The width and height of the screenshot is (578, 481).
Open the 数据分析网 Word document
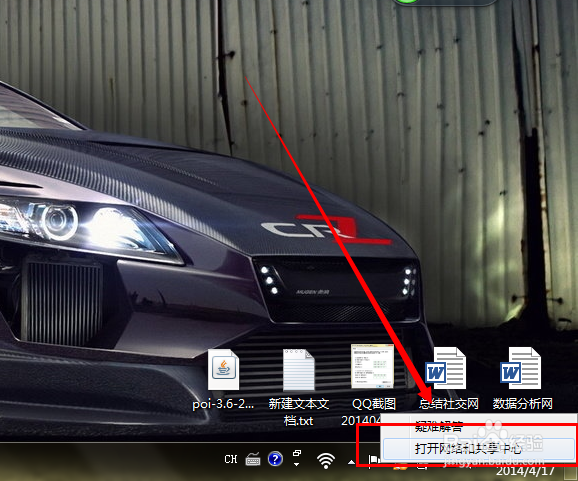[521, 368]
